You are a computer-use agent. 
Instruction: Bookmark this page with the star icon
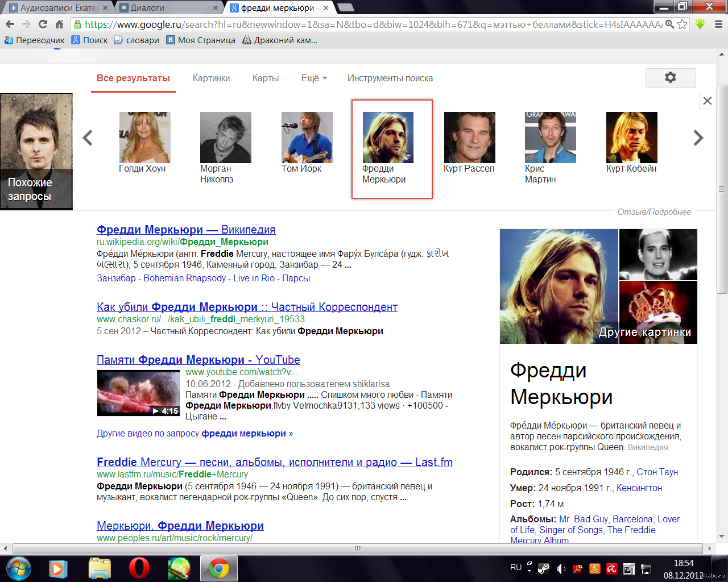click(x=682, y=24)
